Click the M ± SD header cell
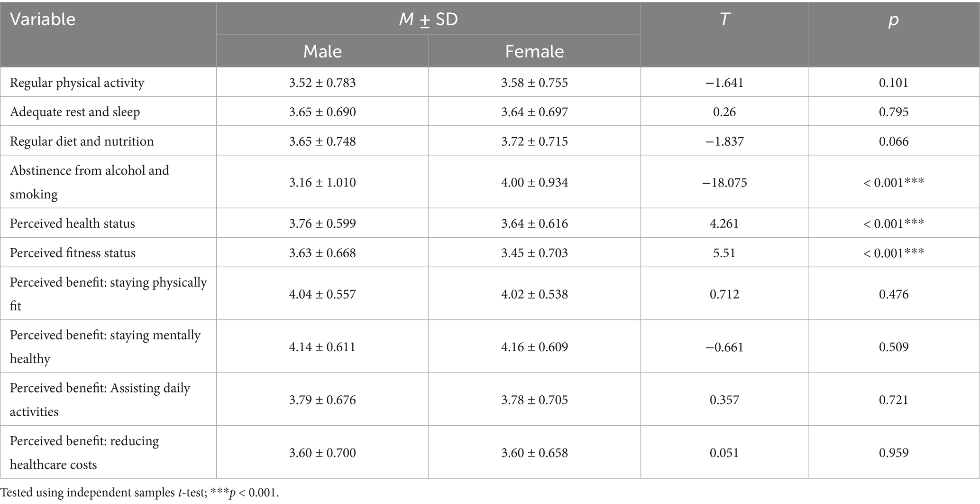 (428, 19)
